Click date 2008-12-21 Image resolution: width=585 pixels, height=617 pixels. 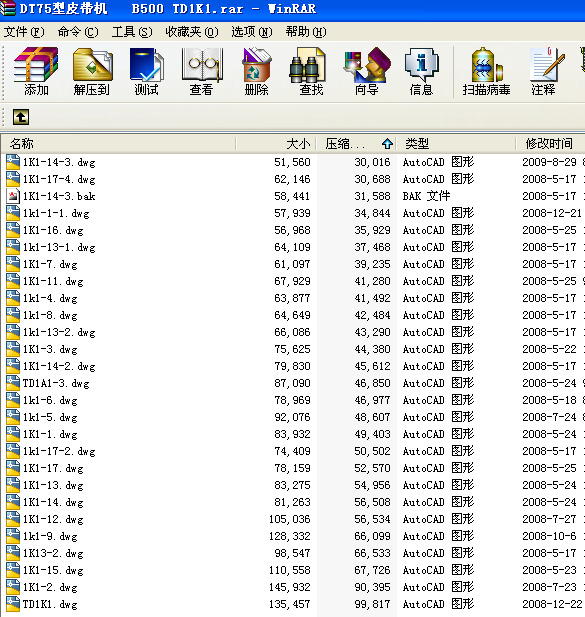552,213
